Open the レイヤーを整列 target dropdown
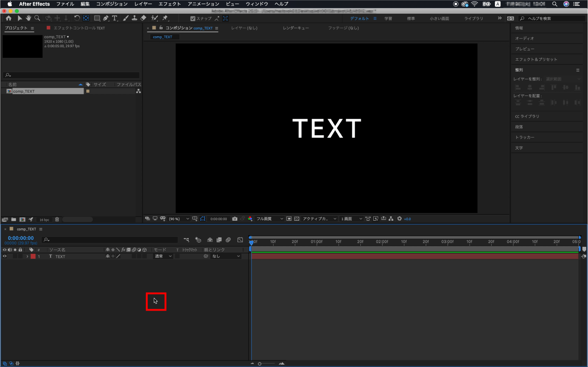 click(x=563, y=79)
